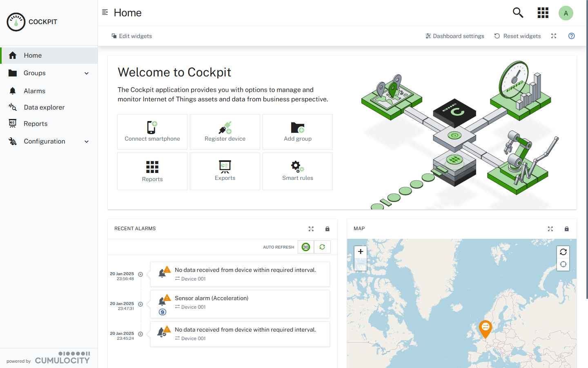Image resolution: width=588 pixels, height=368 pixels.
Task: Select the Register device shortcut
Action: coord(225,132)
